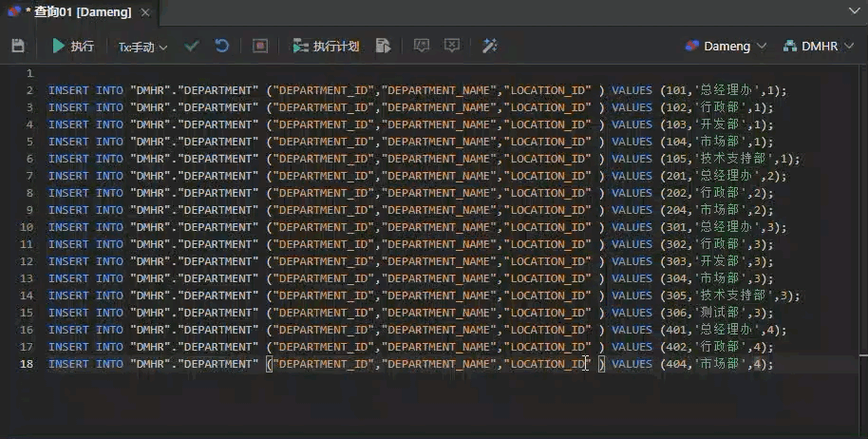Click line number 5 in the gutter
Screen dimensions: 868x439
[x=29, y=142]
